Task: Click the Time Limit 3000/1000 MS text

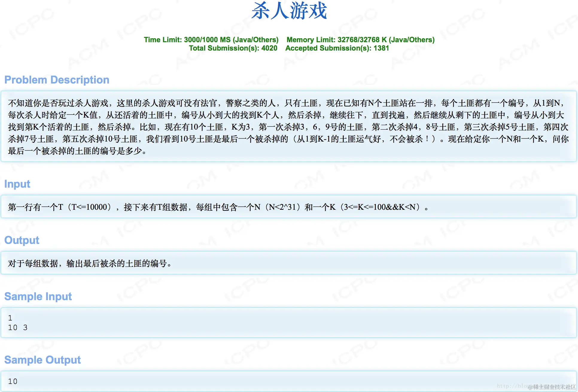Action: (x=211, y=40)
